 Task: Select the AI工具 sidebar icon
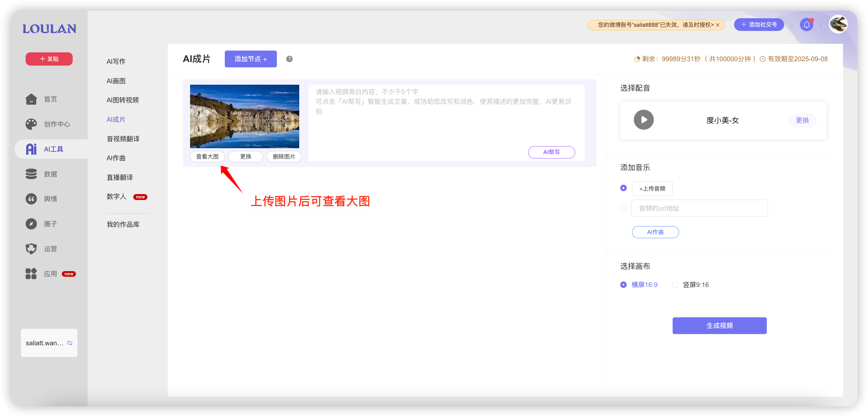[x=31, y=149]
